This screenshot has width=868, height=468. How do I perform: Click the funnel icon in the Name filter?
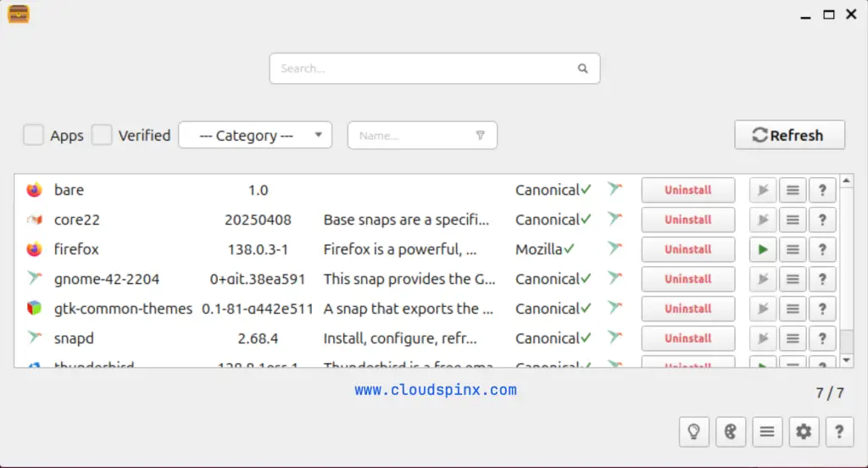click(x=480, y=135)
